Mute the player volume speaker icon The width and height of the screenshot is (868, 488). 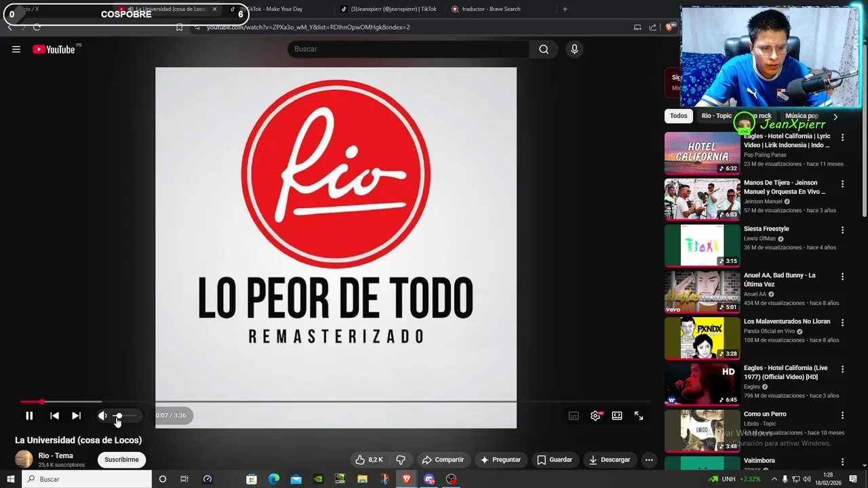point(102,415)
